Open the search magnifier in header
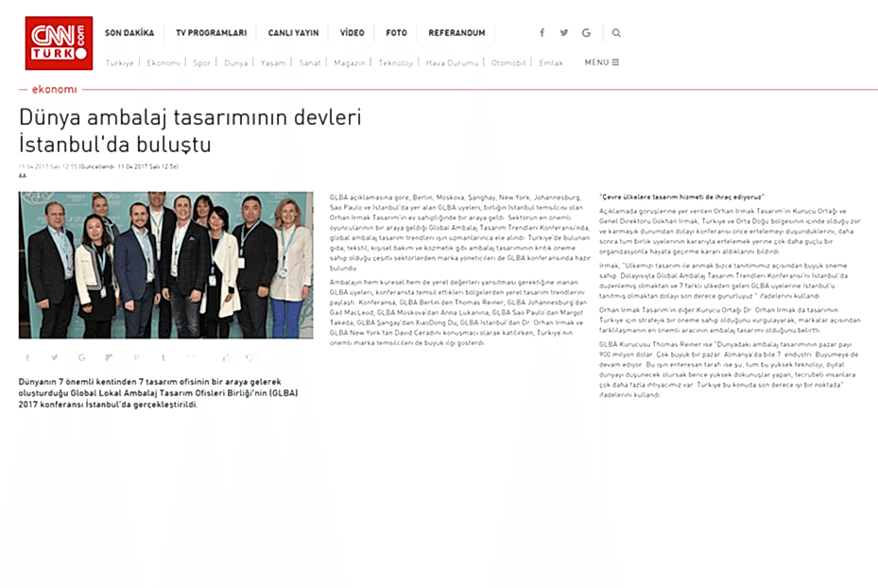This screenshot has height=588, width=878. [616, 33]
